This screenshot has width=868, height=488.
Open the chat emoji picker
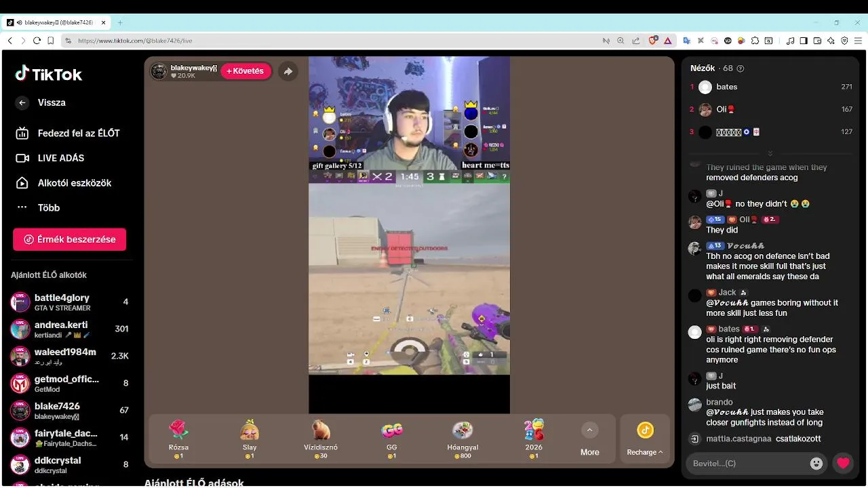(816, 464)
